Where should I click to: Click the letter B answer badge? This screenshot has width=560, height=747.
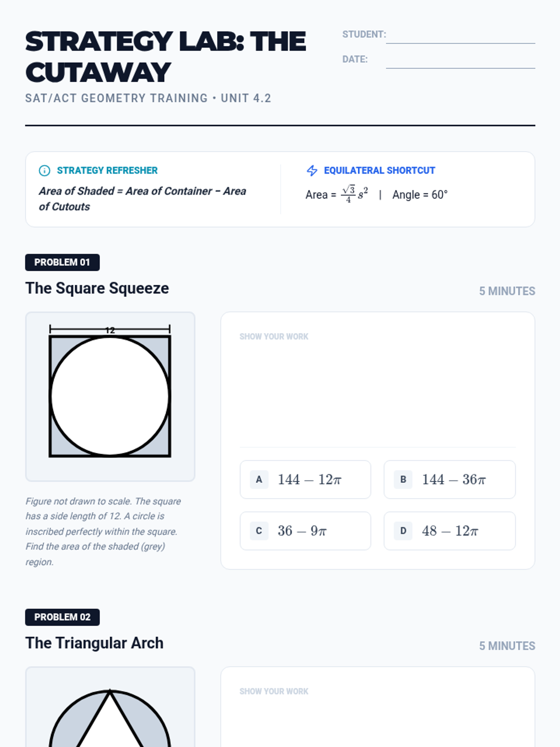(403, 479)
